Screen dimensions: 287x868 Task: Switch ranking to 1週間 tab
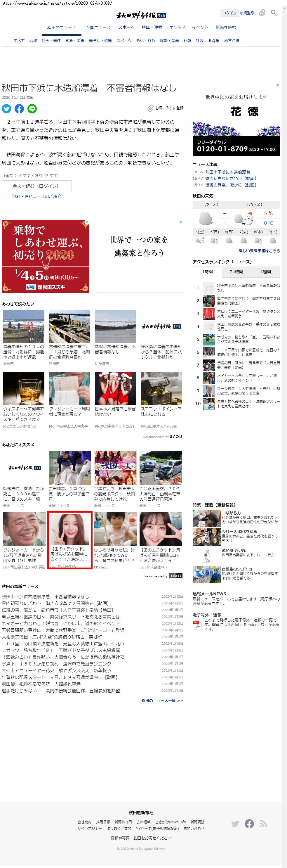[265, 272]
